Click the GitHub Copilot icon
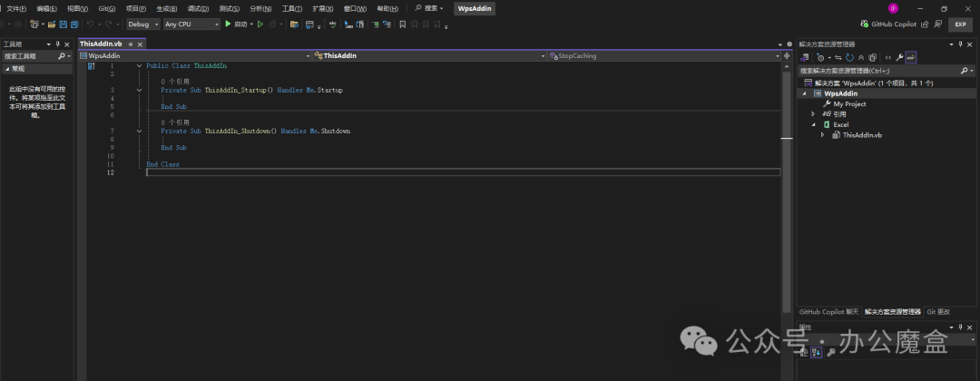 point(865,24)
